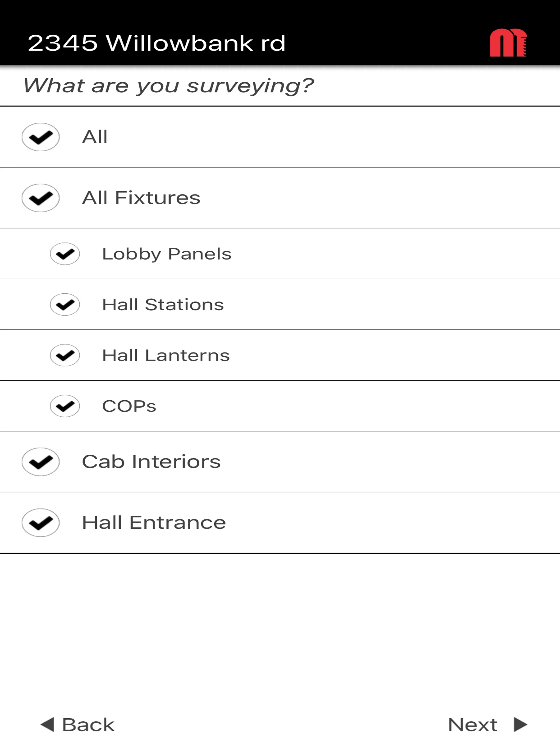Toggle the Hall Lanterns checkmark
The image size is (560, 747).
click(65, 355)
